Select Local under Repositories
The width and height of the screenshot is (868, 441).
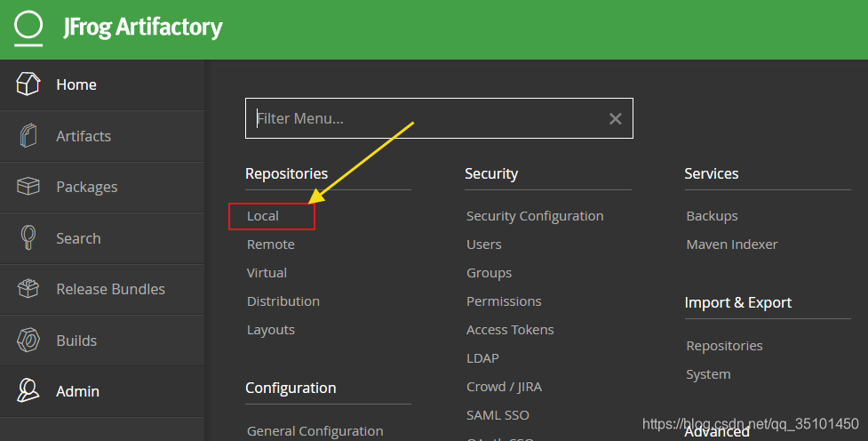(263, 216)
